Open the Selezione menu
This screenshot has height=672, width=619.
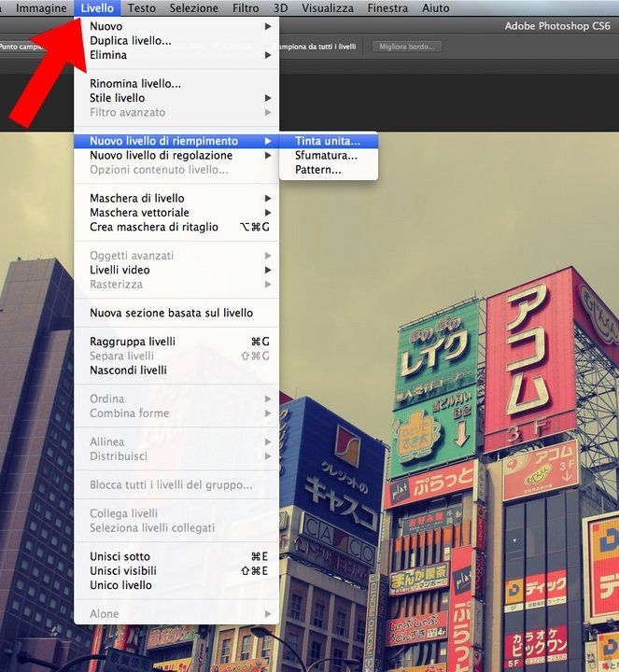click(194, 8)
